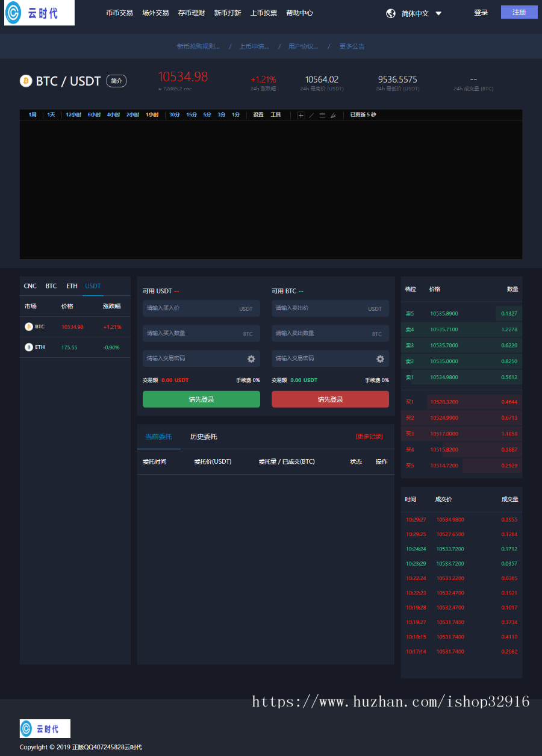This screenshot has height=756, width=542.
Task: Switch to the BTC market tab
Action: 51,286
